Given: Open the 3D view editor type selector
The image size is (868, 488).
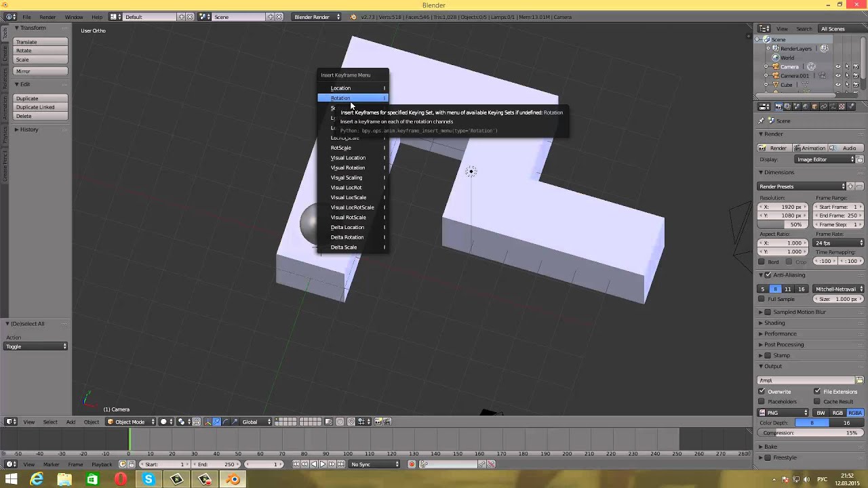Looking at the screenshot, I should 12,422.
